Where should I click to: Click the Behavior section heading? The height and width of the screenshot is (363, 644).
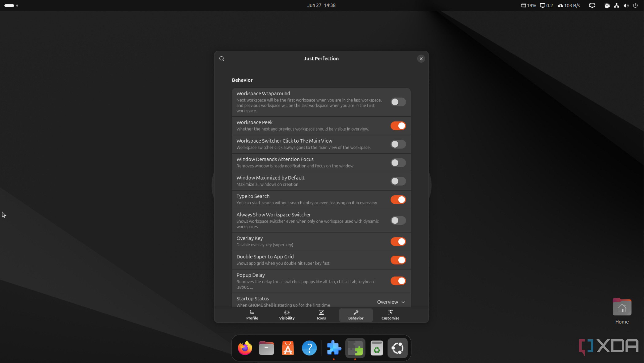pyautogui.click(x=242, y=80)
